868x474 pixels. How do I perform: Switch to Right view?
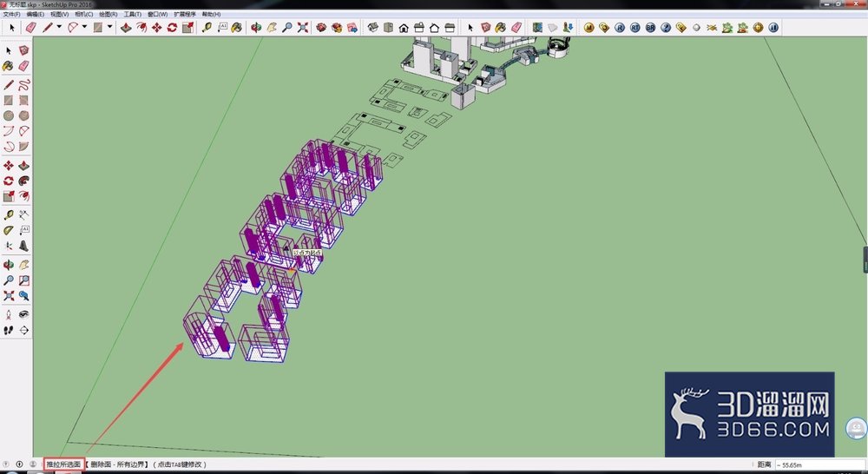pos(419,27)
